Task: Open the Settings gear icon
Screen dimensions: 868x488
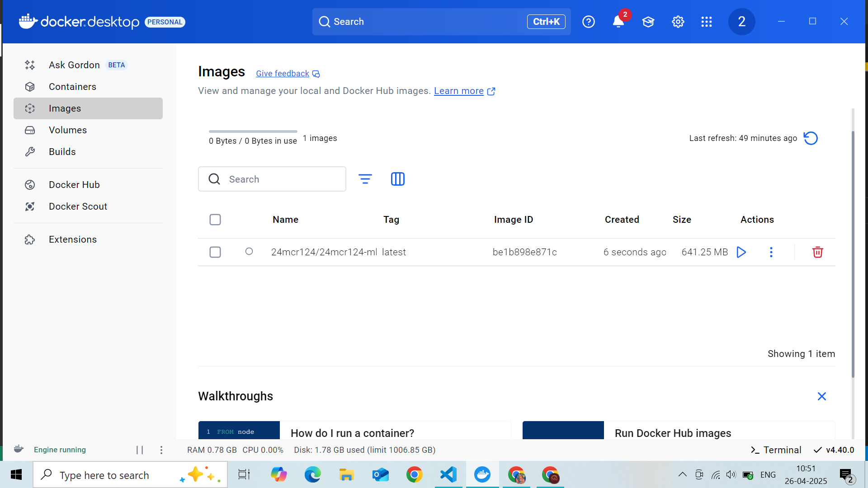Action: (x=678, y=22)
